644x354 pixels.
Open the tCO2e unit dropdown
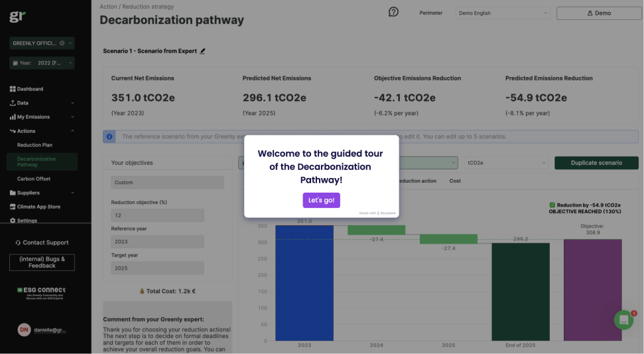(x=506, y=163)
